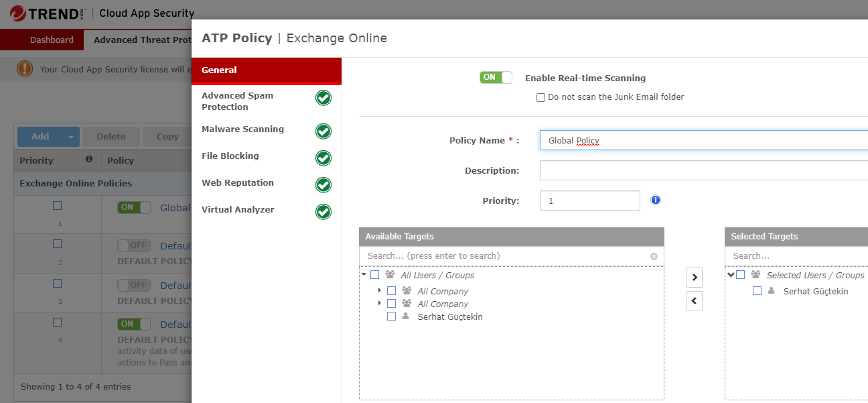The height and width of the screenshot is (403, 868).
Task: Click the Priority info icon
Action: [656, 200]
